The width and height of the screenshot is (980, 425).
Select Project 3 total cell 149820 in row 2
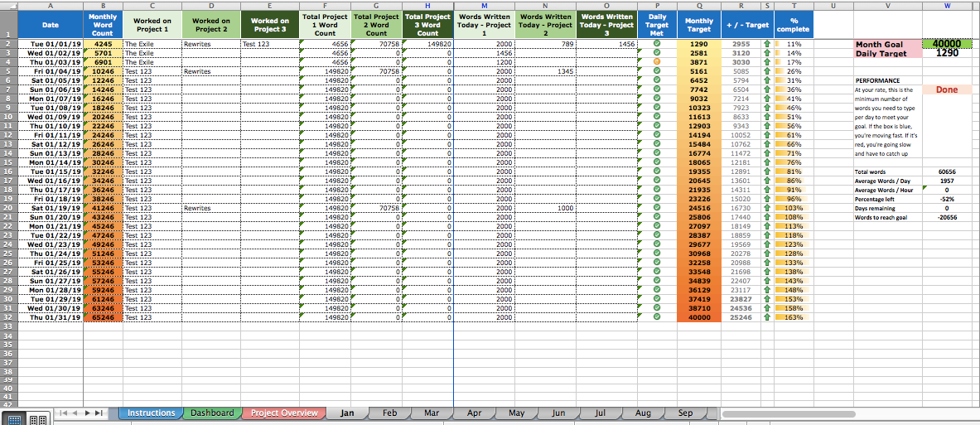point(427,45)
